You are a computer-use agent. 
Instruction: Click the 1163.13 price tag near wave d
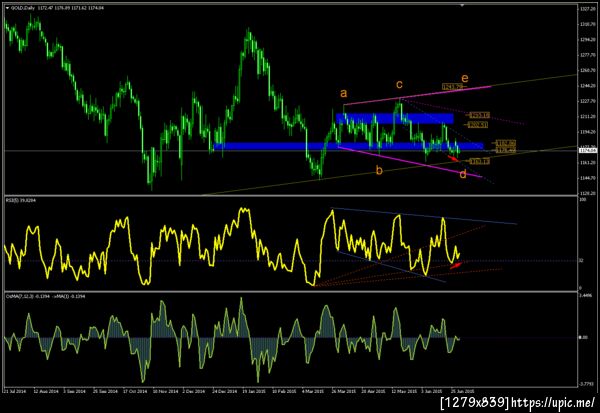click(480, 162)
